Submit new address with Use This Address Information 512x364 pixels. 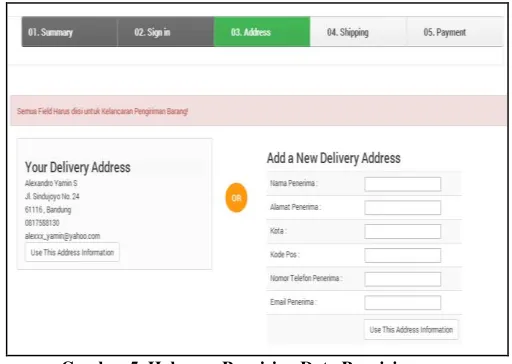tap(411, 330)
